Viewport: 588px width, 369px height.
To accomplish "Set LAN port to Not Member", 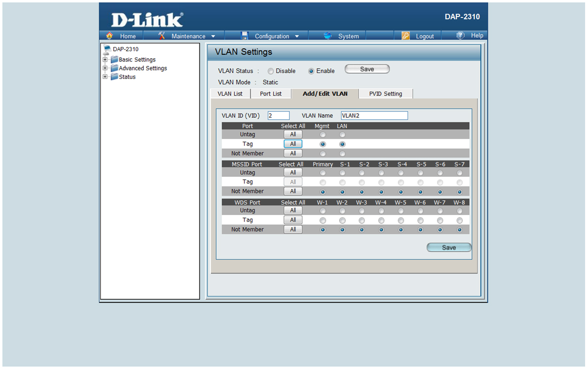I will (342, 154).
